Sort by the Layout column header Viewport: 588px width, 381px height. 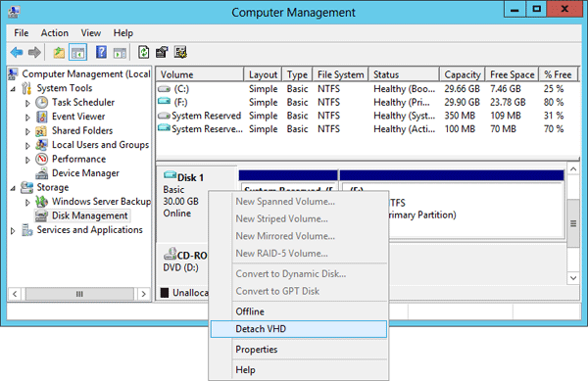[x=263, y=74]
